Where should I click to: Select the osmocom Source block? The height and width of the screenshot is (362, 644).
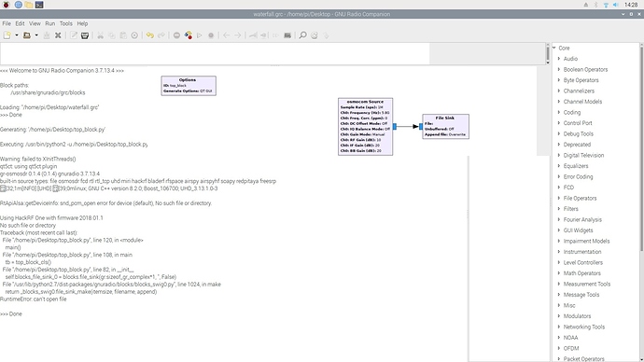click(x=366, y=126)
